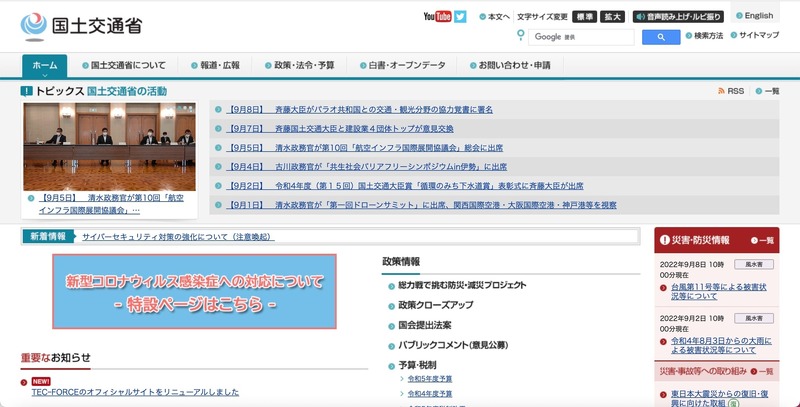The image size is (800, 407).
Task: Set text size to 標準
Action: 585,16
